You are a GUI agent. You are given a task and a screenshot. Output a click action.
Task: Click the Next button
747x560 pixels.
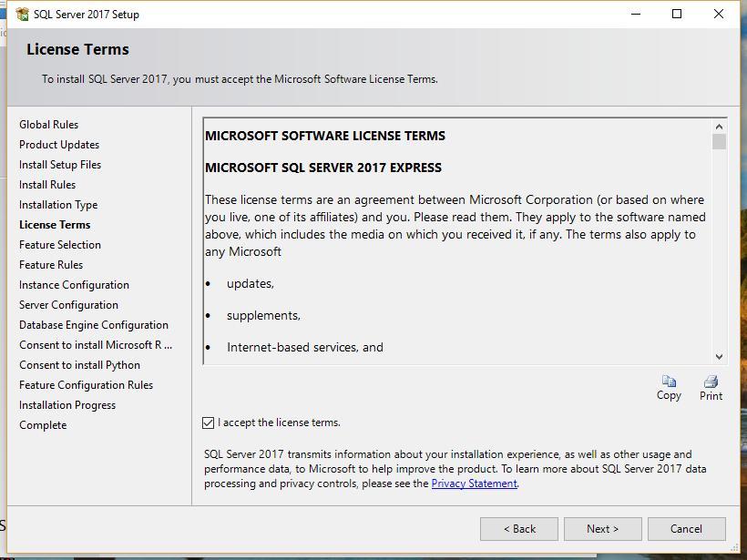tap(603, 529)
